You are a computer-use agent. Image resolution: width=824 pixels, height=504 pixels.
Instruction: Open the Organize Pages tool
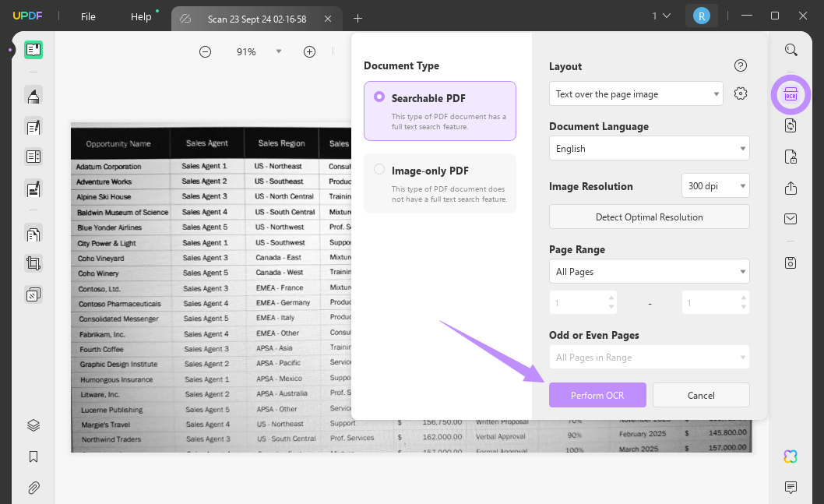point(33,234)
